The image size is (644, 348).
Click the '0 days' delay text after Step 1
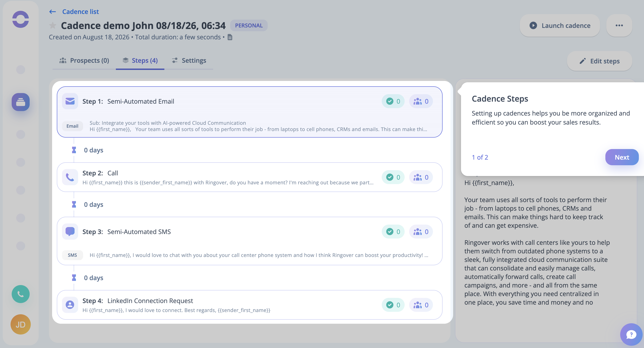coord(93,150)
